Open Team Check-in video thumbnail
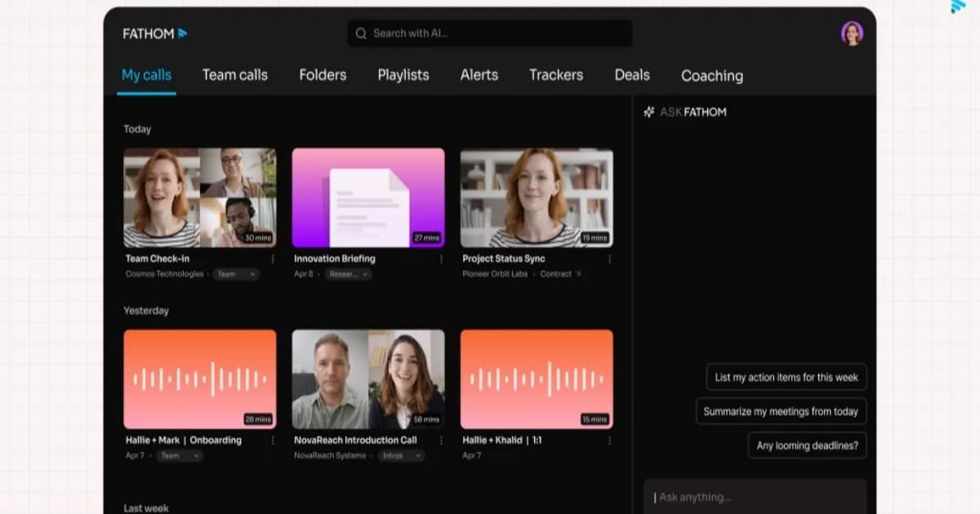The width and height of the screenshot is (980, 514). [200, 197]
